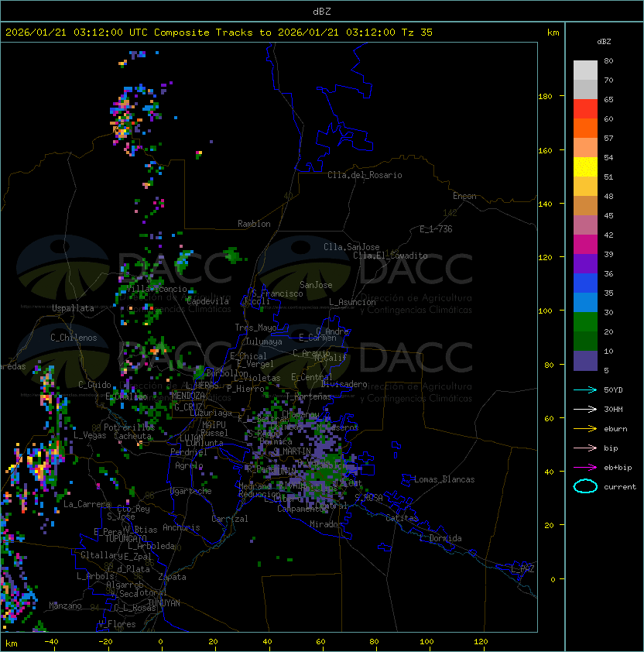Select the cyan ellipse for current track
This screenshot has width=644, height=652.
[585, 486]
